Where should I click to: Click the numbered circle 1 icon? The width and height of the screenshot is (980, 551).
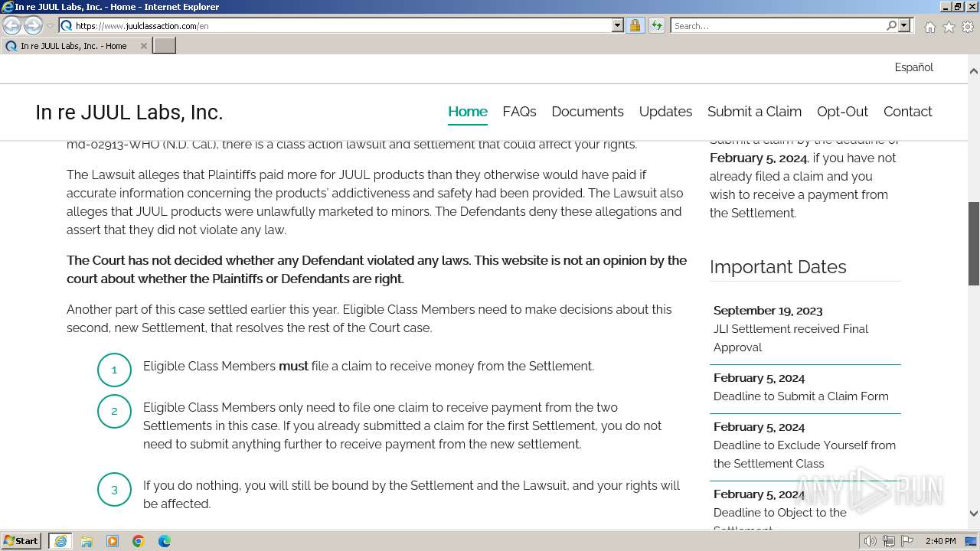tap(114, 370)
